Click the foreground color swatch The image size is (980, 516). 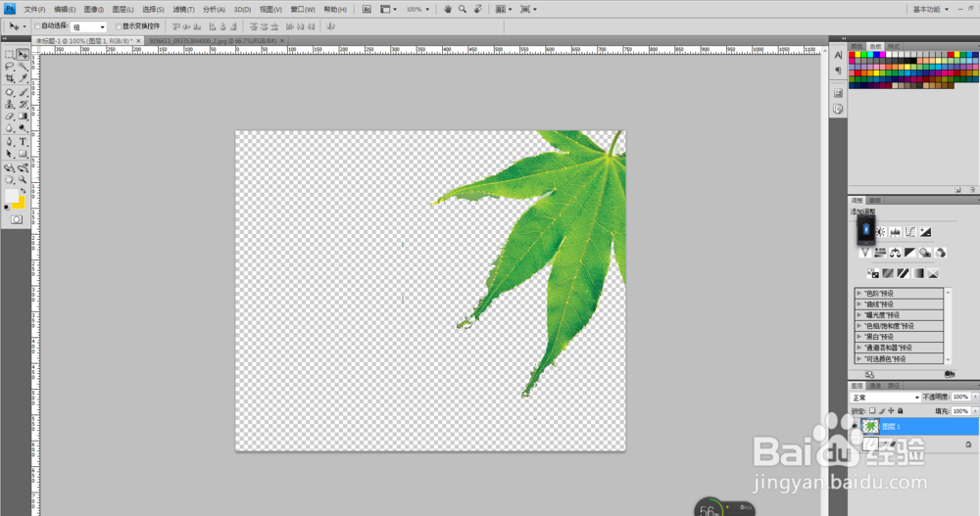click(11, 196)
